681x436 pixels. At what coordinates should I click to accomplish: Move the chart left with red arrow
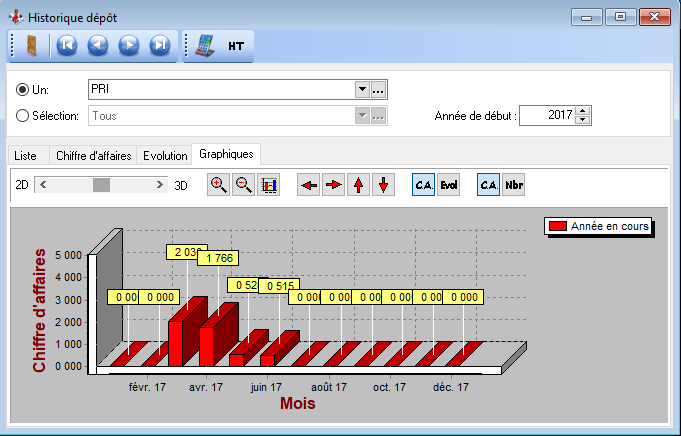pyautogui.click(x=309, y=185)
